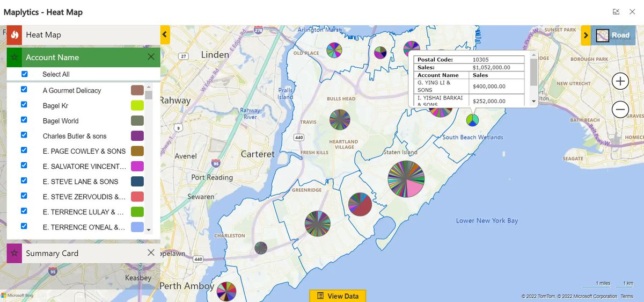Uncheck A Gourmet Delicacy account
This screenshot has height=302, width=644.
click(24, 90)
